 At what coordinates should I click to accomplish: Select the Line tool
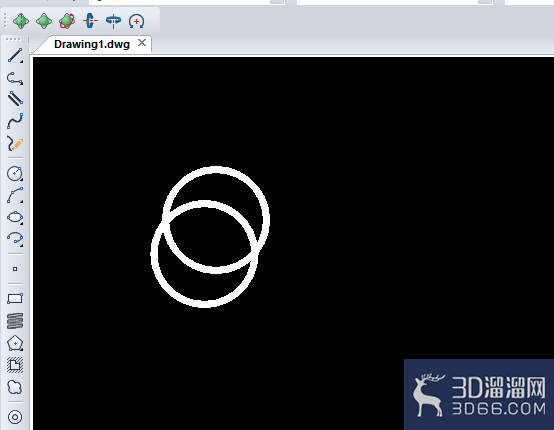(x=15, y=55)
